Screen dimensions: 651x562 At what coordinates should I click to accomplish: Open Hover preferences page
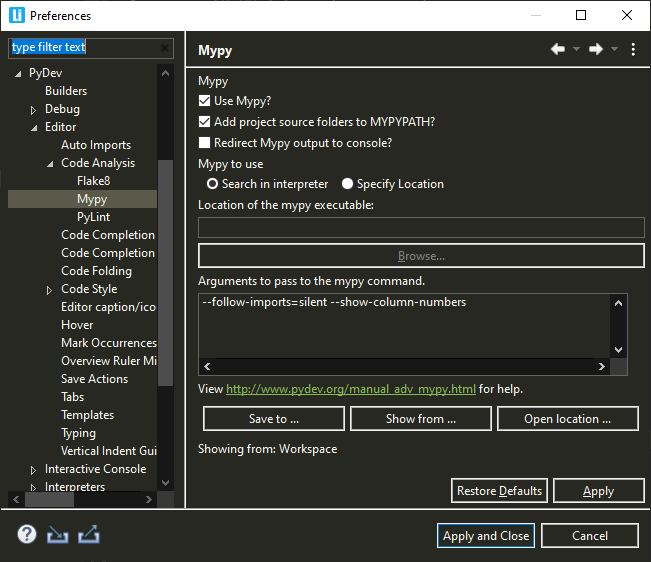77,325
